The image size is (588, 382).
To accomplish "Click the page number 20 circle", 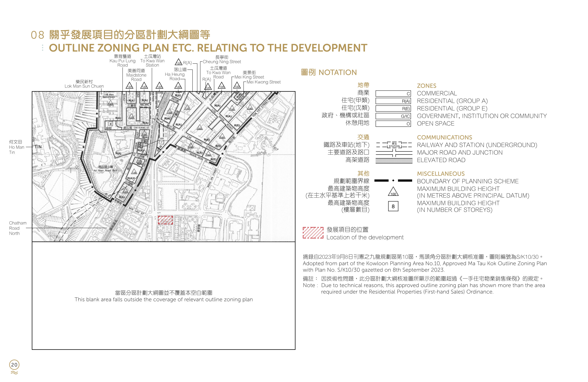I will coord(14,365).
